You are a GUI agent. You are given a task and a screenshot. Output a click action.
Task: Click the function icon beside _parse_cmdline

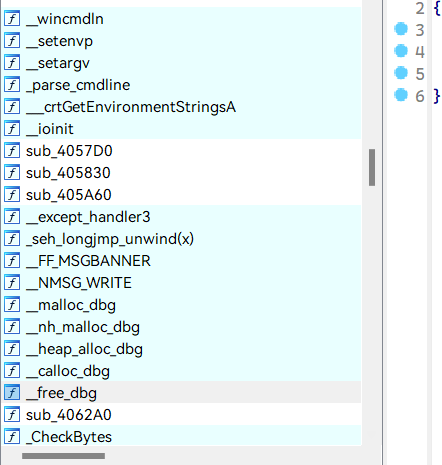pos(12,85)
